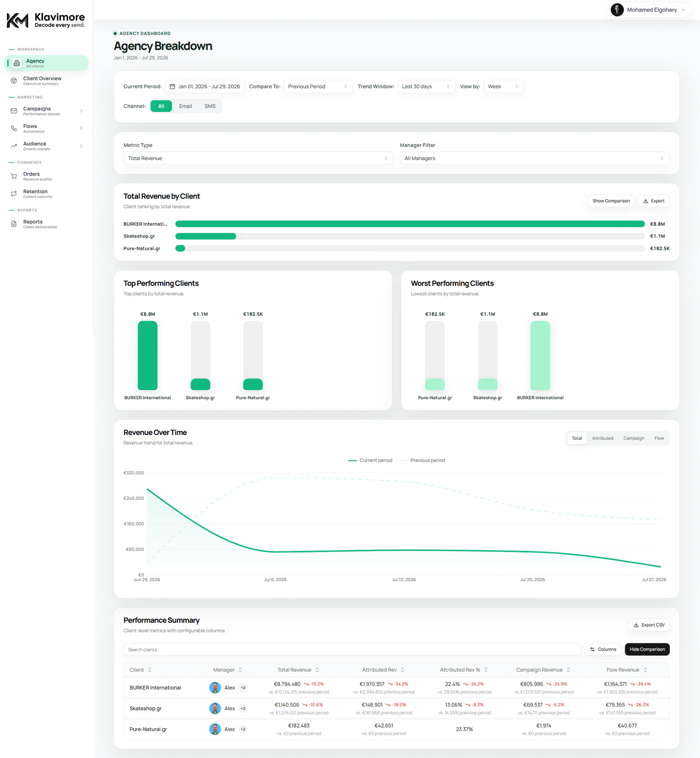
Task: Click the Search clients input field
Action: [352, 649]
